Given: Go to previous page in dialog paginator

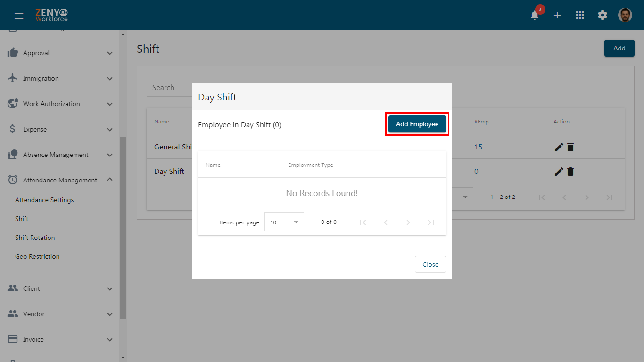Looking at the screenshot, I should click(x=386, y=222).
